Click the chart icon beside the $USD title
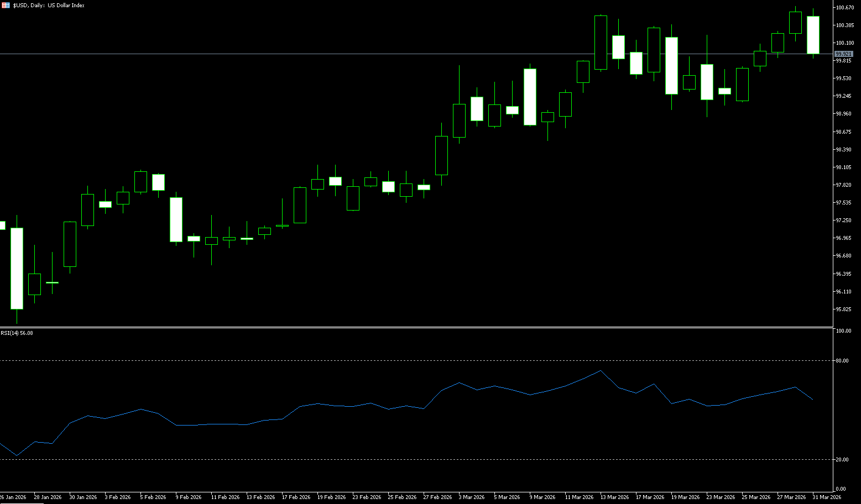Image resolution: width=861 pixels, height=504 pixels. (6, 5)
